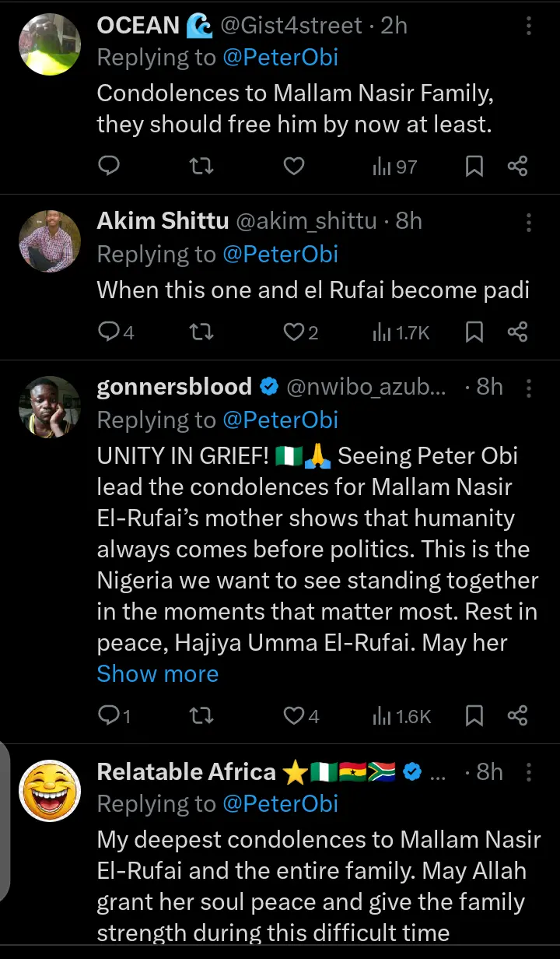Like the gonnersblood tweet
This screenshot has height=959, width=560.
click(x=293, y=715)
